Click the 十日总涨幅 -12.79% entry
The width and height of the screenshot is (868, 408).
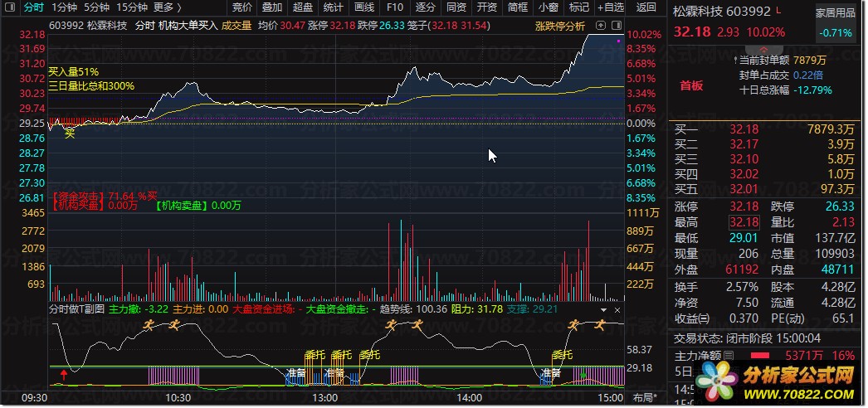pyautogui.click(x=786, y=90)
